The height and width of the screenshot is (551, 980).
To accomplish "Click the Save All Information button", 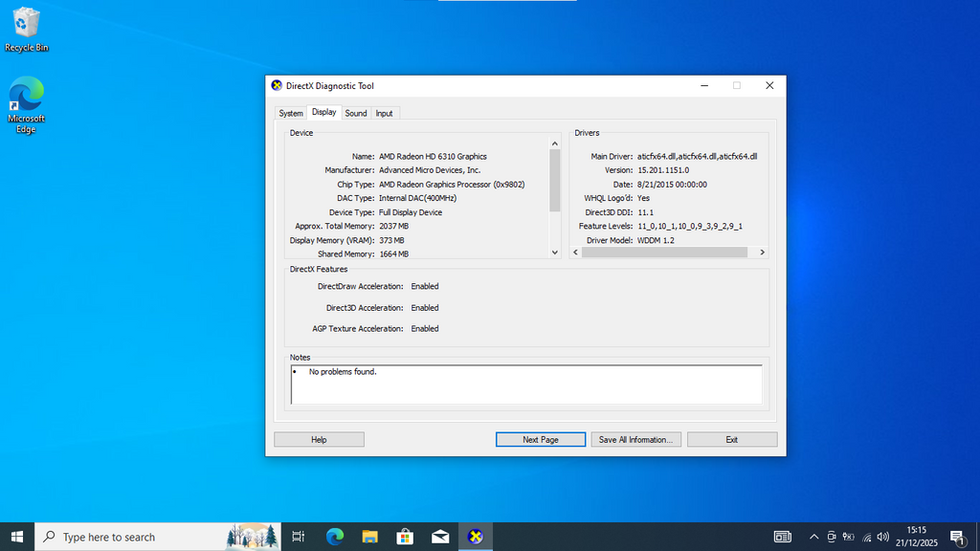I will [635, 438].
